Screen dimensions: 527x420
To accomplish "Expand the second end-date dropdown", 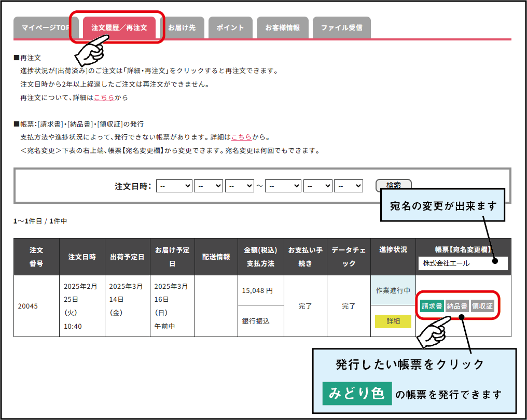I will (x=317, y=186).
